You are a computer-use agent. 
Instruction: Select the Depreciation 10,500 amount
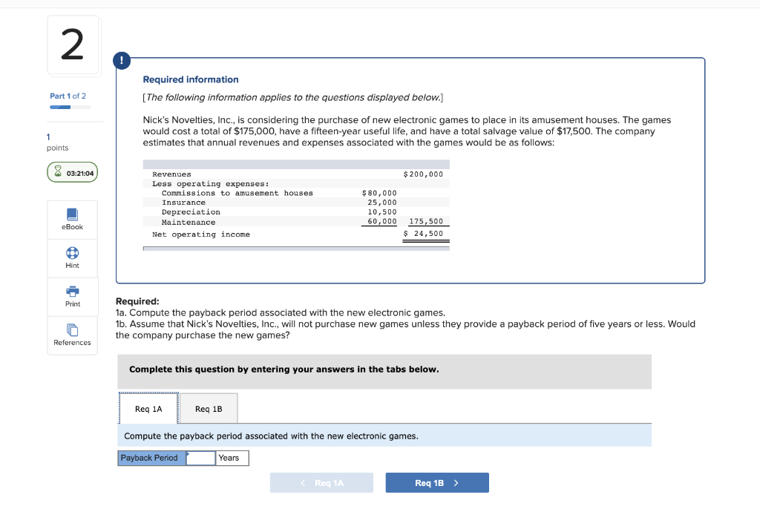(x=382, y=211)
